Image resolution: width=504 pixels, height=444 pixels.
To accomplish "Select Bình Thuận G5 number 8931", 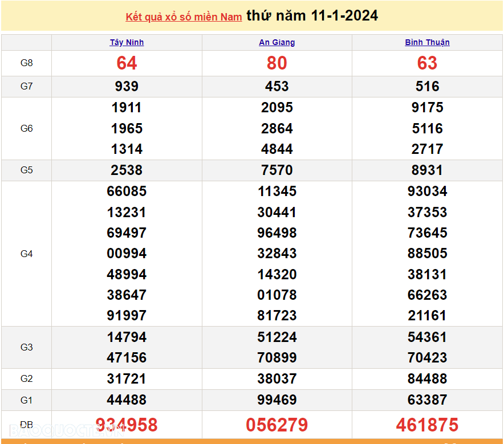I will coord(427,170).
